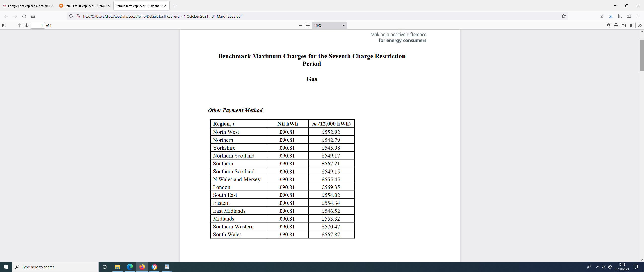Open current view bookmark link

click(631, 25)
